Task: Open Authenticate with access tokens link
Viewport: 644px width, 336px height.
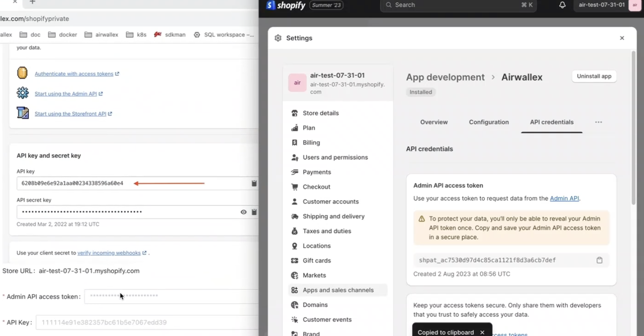Action: [74, 74]
